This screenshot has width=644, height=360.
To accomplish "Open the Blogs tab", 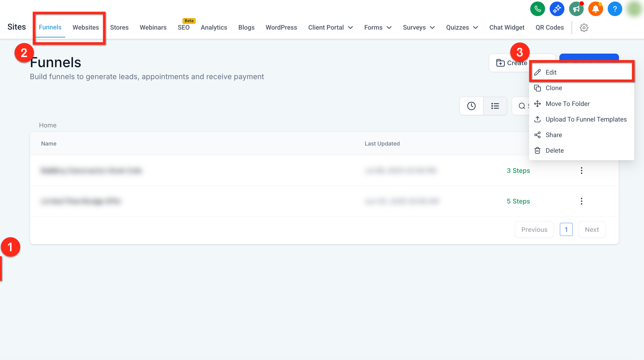I will pos(246,28).
